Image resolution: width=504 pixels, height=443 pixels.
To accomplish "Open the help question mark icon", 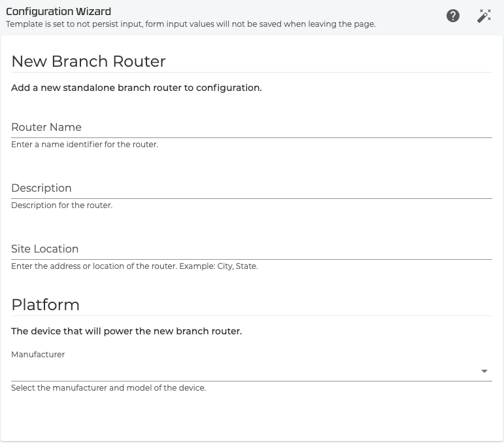I will [x=453, y=16].
